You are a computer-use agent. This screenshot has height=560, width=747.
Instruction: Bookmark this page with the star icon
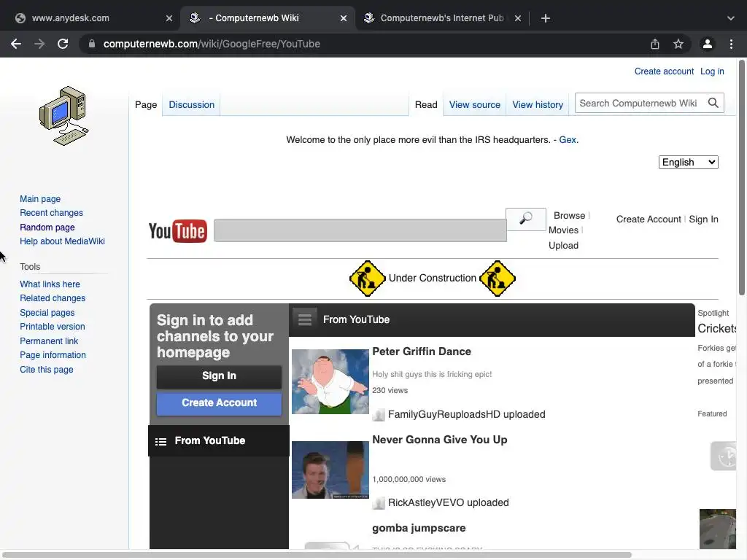[x=678, y=44]
